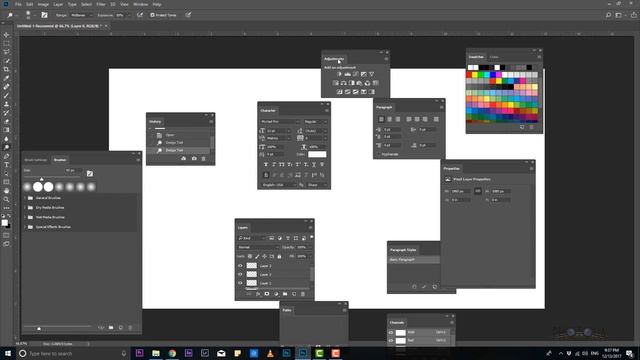Viewport: 640px width, 360px height.
Task: Expand the Dry Media Brushes folder
Action: (x=25, y=208)
